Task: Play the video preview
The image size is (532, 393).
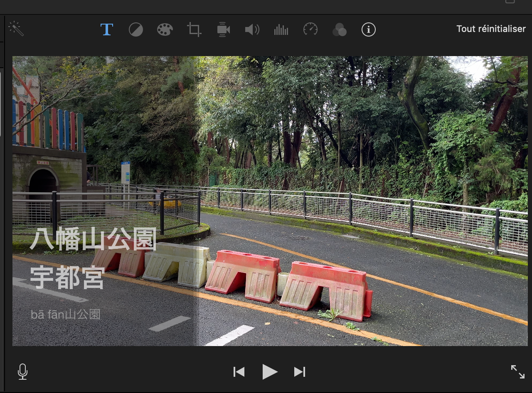Action: [x=270, y=372]
